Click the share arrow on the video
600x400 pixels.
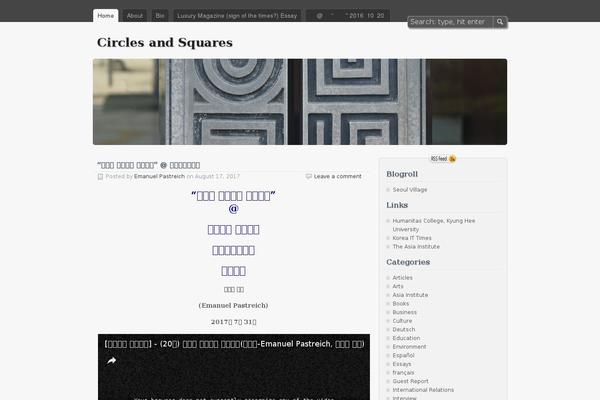pyautogui.click(x=111, y=361)
